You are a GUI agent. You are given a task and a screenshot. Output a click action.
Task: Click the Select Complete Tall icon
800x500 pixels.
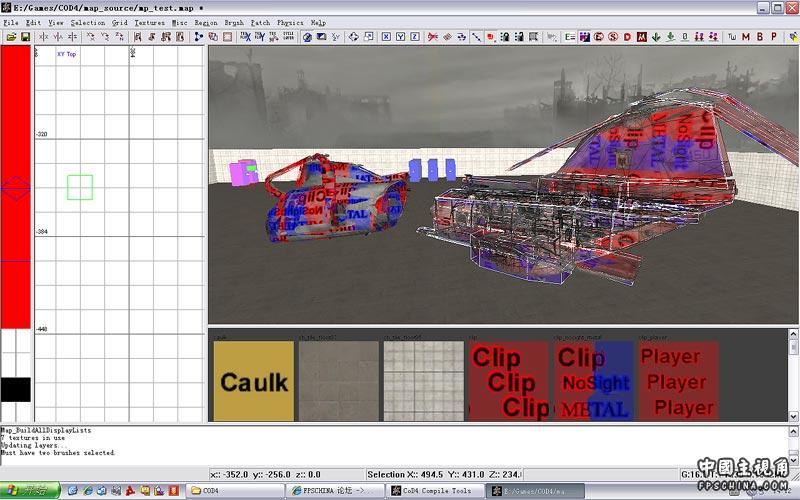(137, 37)
